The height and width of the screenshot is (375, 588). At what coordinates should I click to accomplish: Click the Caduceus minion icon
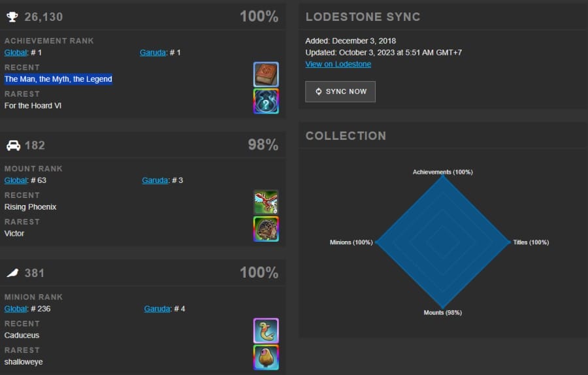(x=266, y=331)
